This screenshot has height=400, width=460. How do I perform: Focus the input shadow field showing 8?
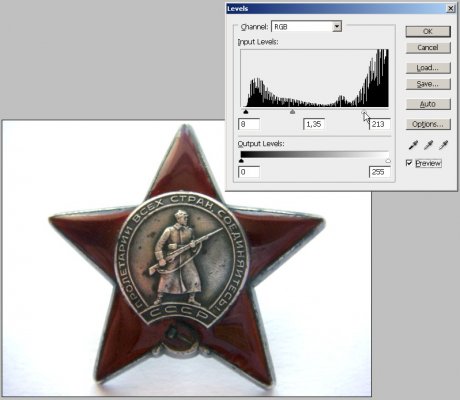249,124
